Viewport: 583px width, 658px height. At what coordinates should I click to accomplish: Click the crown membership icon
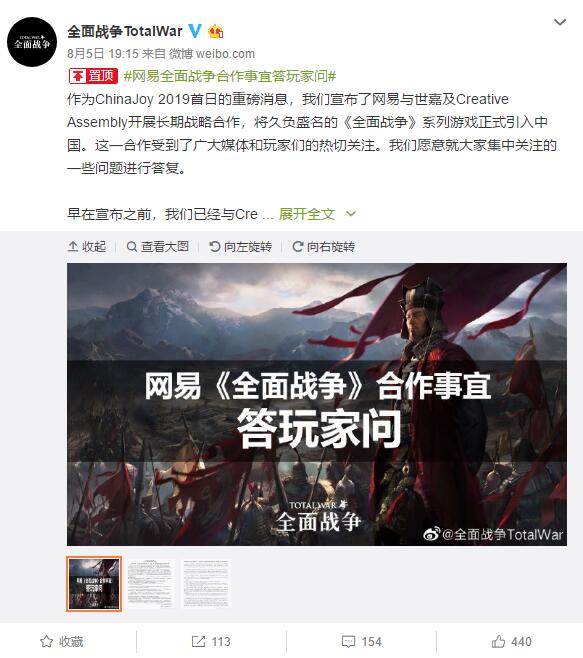[216, 31]
